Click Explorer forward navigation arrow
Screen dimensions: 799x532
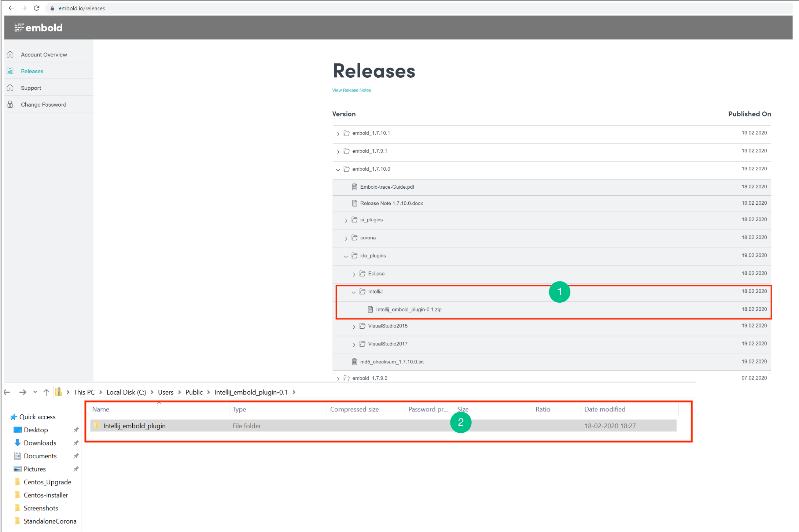23,392
